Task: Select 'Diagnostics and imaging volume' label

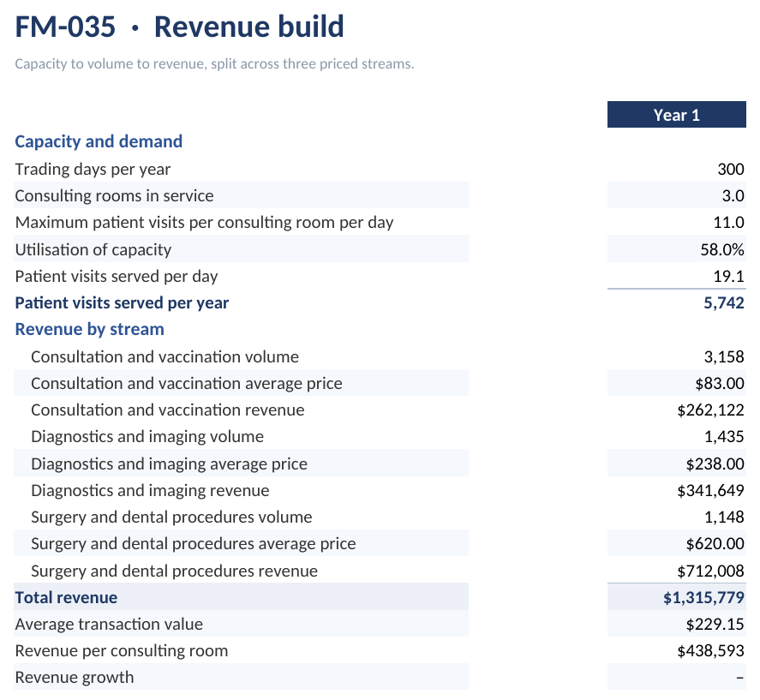Action: click(x=147, y=437)
